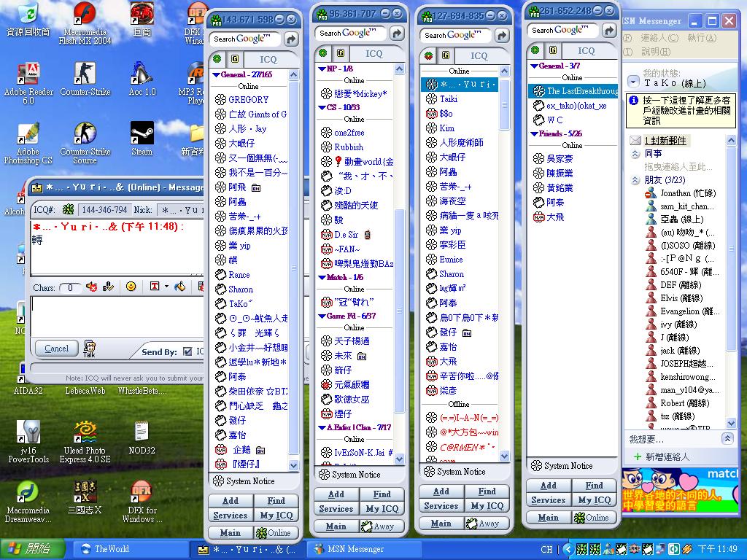Collapse the General - 27/165 group
Image resolution: width=747 pixels, height=560 pixels.
[x=216, y=75]
